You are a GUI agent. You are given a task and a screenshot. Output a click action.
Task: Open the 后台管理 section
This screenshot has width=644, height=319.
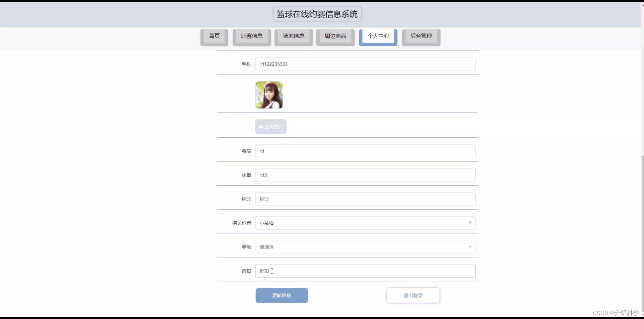421,36
